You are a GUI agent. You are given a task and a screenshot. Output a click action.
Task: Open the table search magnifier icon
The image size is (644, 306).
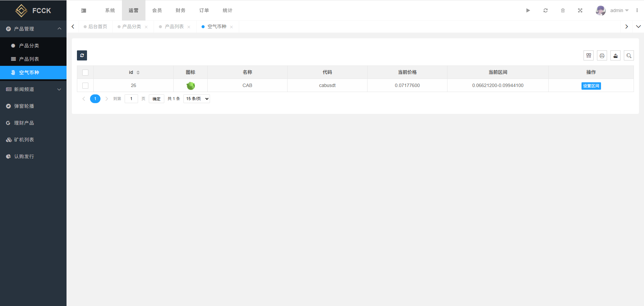point(629,56)
